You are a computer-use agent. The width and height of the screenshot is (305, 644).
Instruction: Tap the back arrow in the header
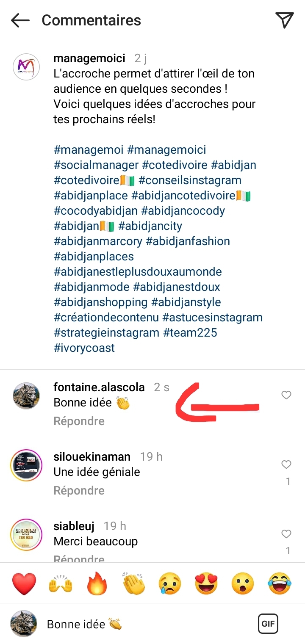point(20,20)
